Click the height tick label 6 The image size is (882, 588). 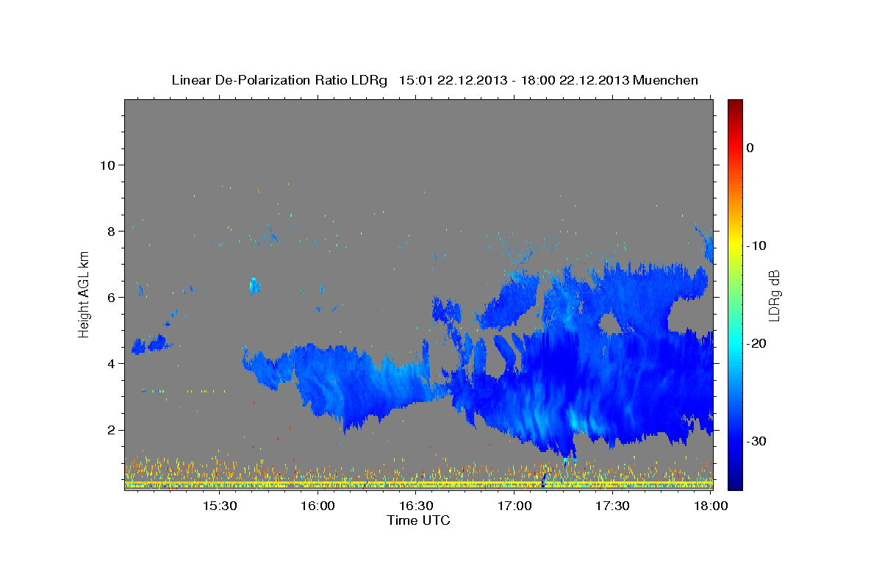[x=110, y=297]
